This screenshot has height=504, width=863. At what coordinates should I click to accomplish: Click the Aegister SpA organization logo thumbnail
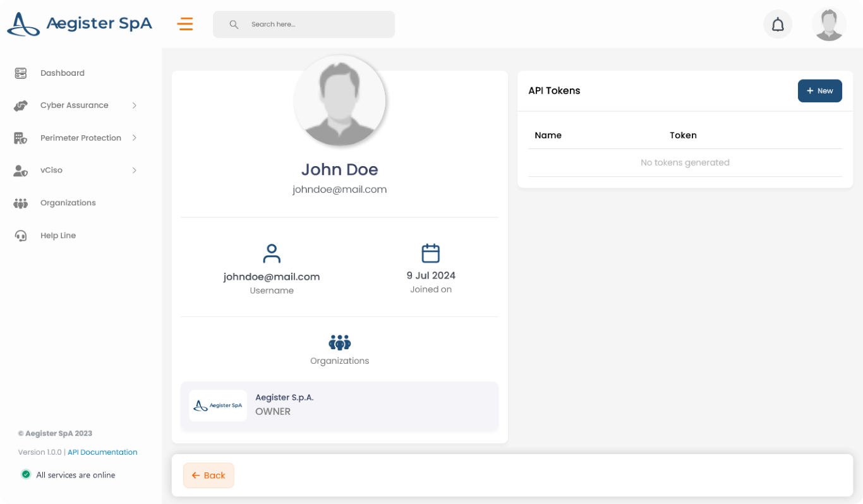pos(218,405)
